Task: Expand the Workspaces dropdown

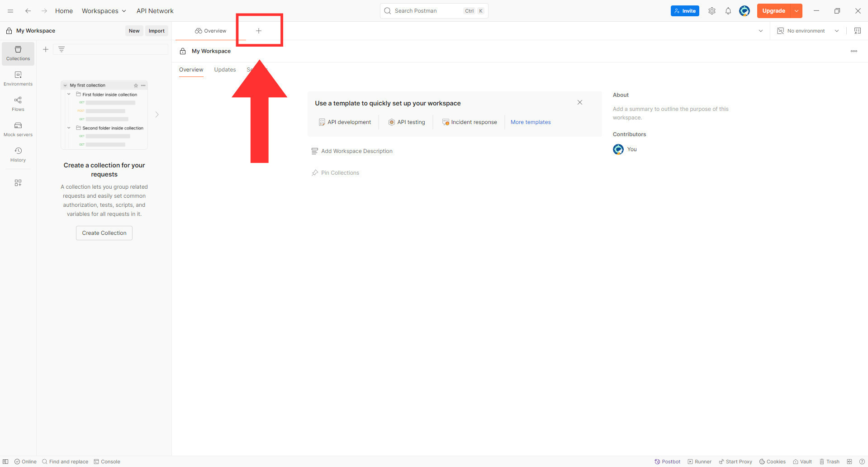Action: coord(104,11)
